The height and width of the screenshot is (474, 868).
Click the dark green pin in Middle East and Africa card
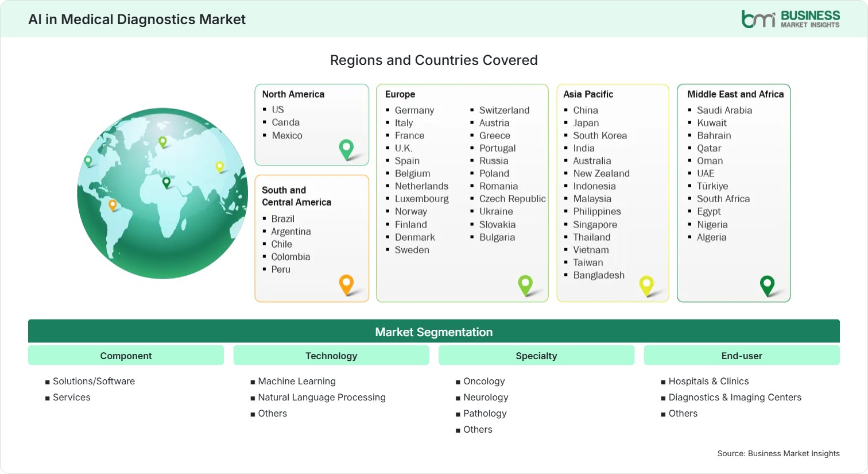(x=767, y=286)
